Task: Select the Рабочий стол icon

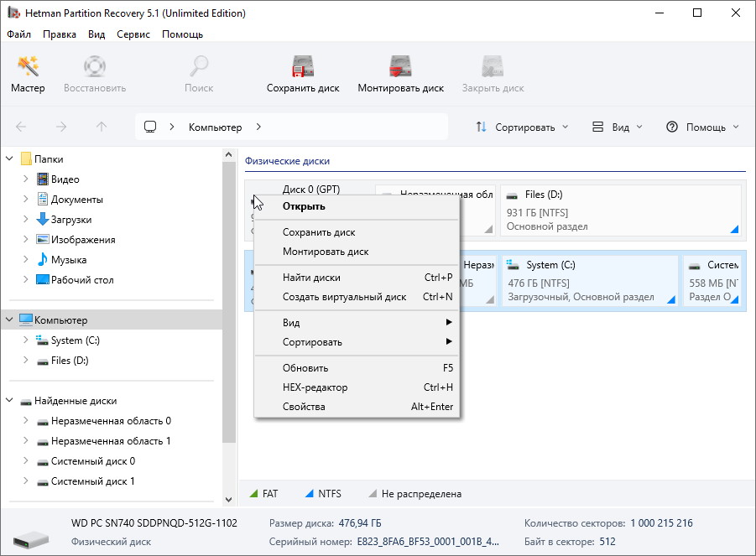Action: pyautogui.click(x=43, y=279)
